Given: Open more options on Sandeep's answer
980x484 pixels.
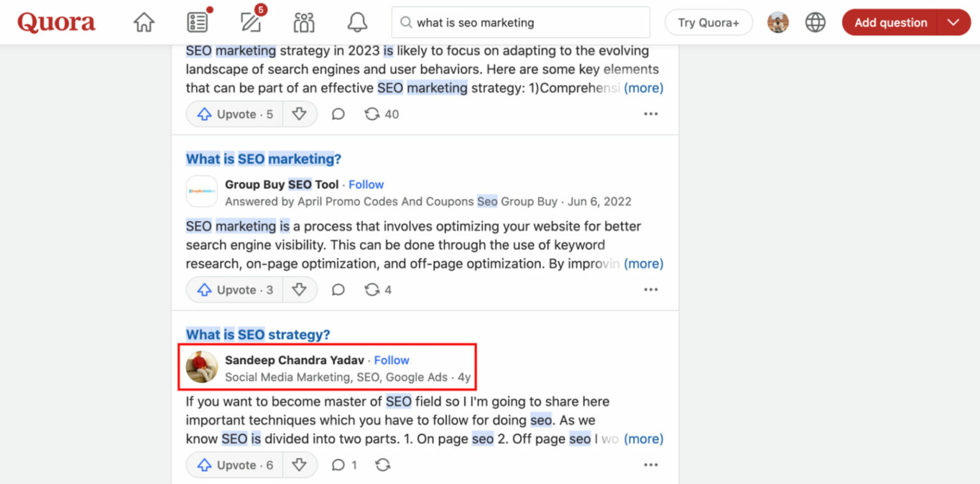Looking at the screenshot, I should 650,465.
